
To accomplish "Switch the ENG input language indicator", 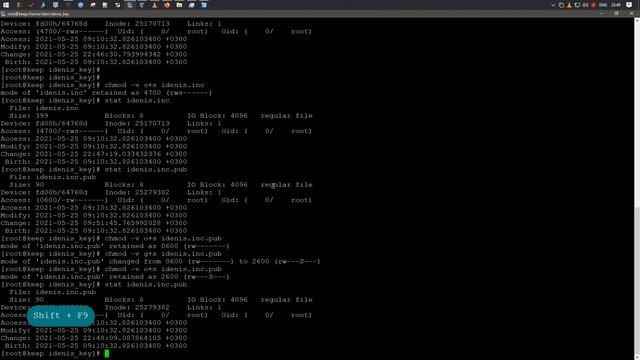I will (603, 5).
